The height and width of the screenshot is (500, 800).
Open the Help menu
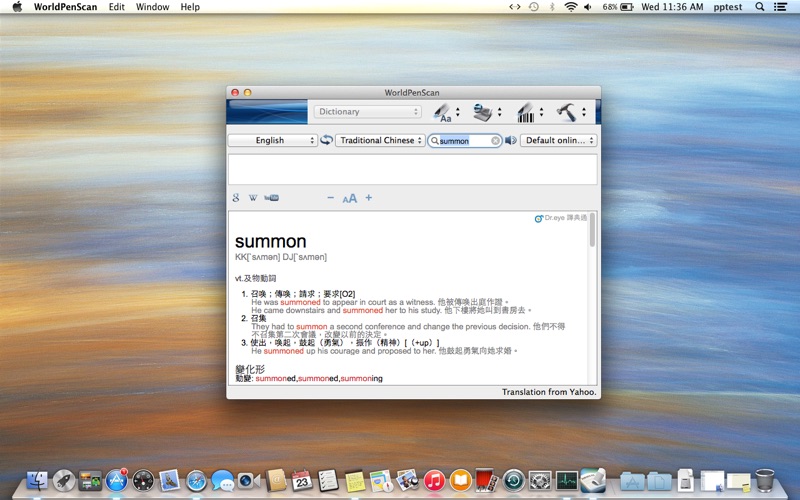pyautogui.click(x=190, y=7)
